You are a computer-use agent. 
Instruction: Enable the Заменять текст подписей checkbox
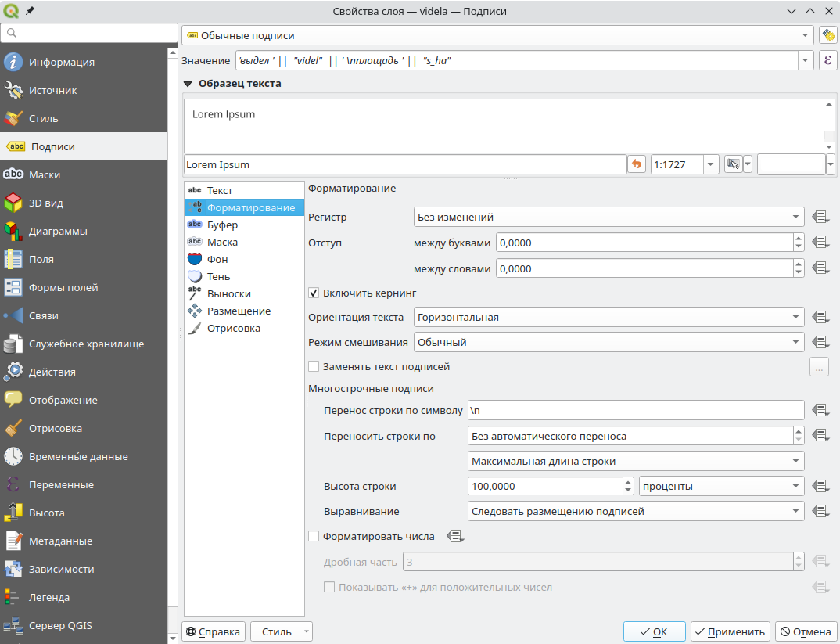coord(314,366)
